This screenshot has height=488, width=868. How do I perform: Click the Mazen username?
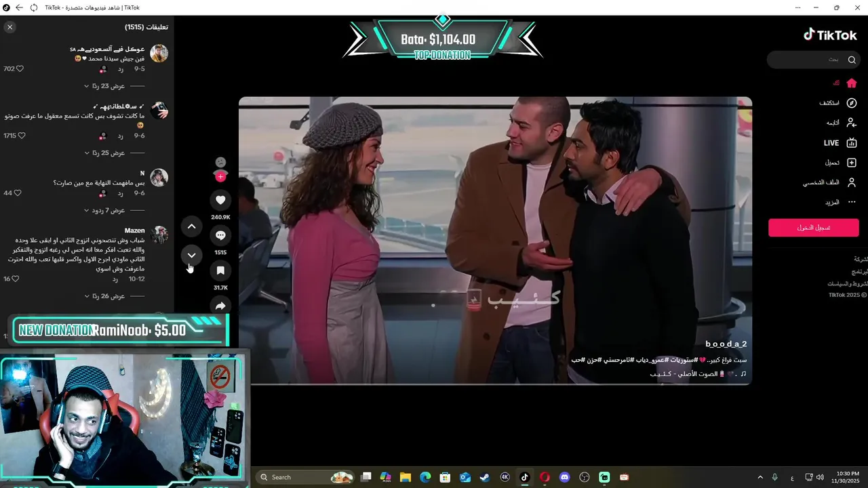point(134,230)
